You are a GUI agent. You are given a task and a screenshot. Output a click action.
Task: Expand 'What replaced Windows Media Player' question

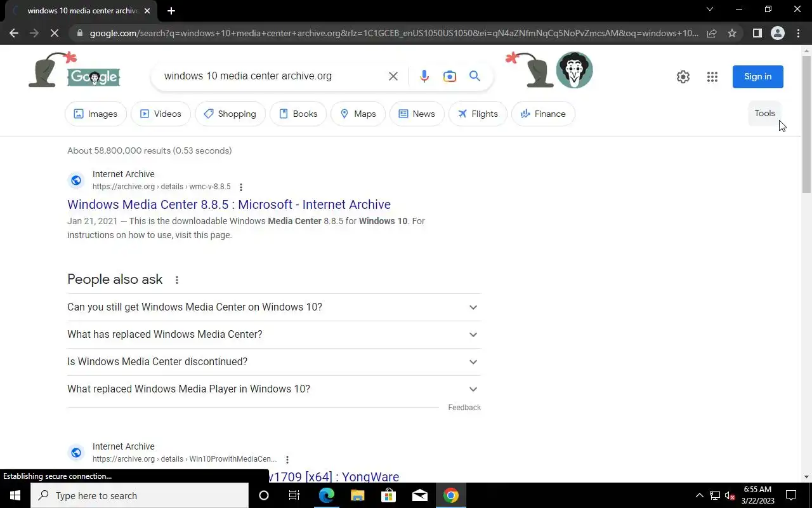(x=274, y=389)
